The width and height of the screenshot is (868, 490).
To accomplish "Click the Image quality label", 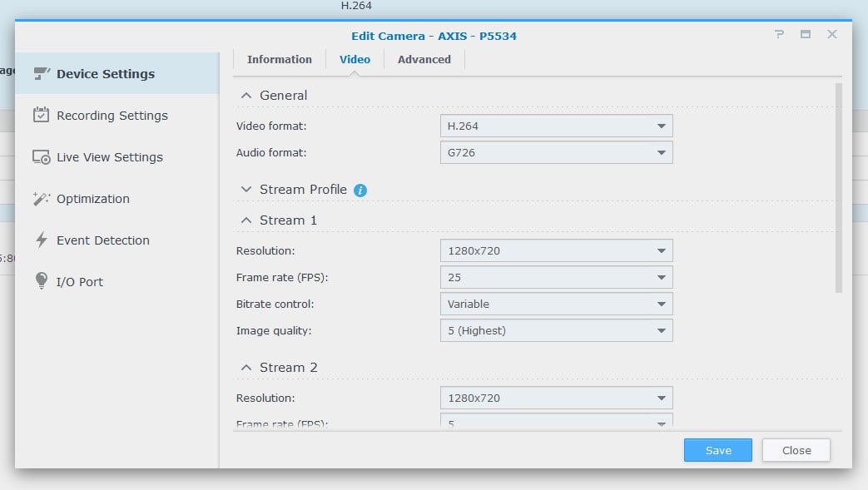I will [x=274, y=330].
